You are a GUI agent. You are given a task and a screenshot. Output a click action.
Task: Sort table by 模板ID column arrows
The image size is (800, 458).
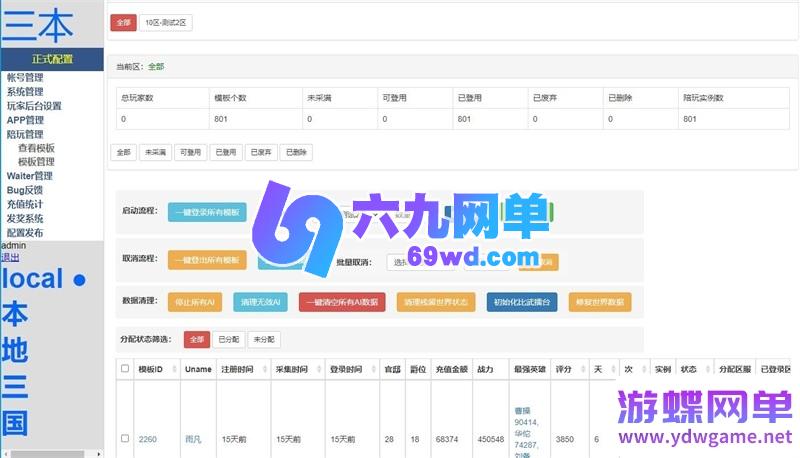(174, 369)
